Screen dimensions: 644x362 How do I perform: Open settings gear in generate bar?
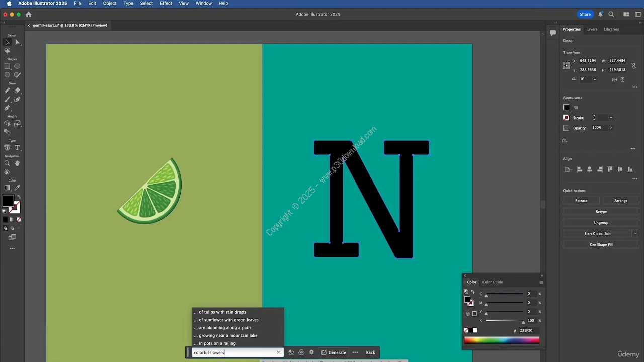(311, 352)
